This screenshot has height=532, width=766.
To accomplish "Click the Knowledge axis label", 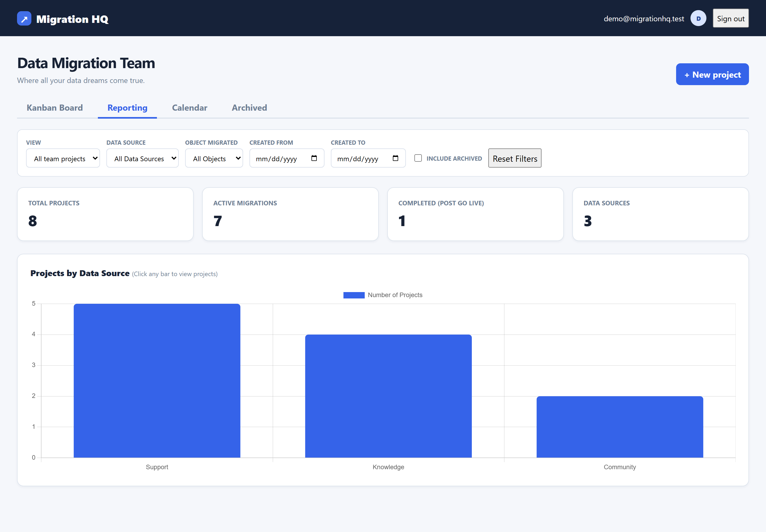I will (x=388, y=467).
